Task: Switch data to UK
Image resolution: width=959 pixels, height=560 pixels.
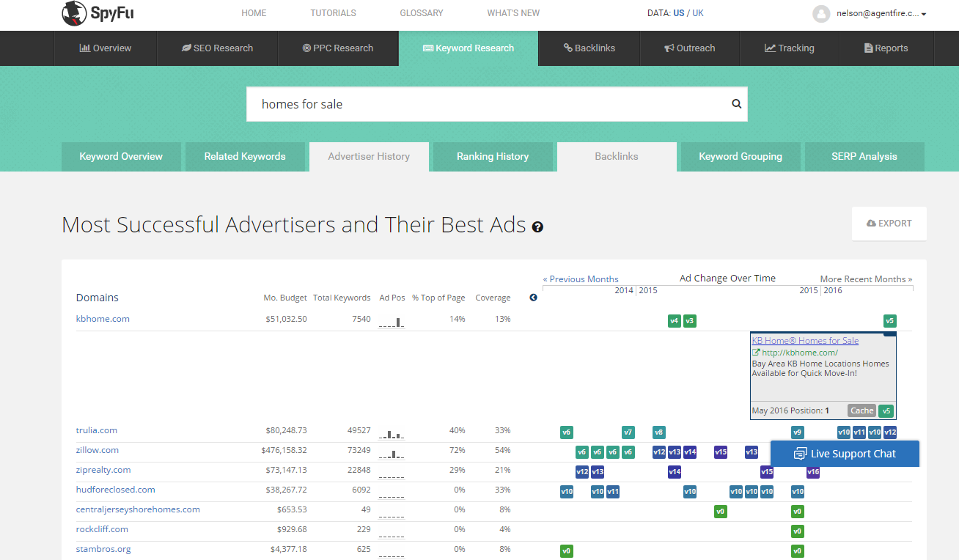Action: [x=698, y=13]
